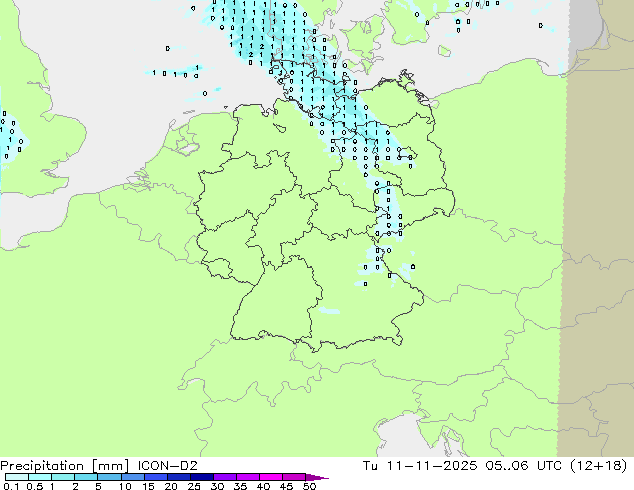Click the 'Tu 11-11-2025' date text
634x490 pixels.
coord(420,466)
